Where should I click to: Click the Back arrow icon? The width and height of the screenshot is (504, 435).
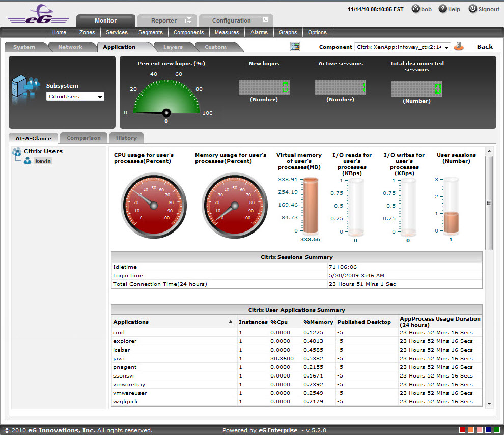[474, 47]
